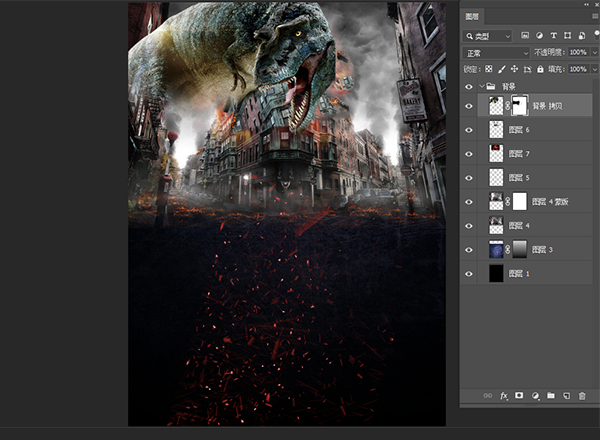Add a layer mask using the bottom icon
The width and height of the screenshot is (600, 440).
pyautogui.click(x=519, y=396)
